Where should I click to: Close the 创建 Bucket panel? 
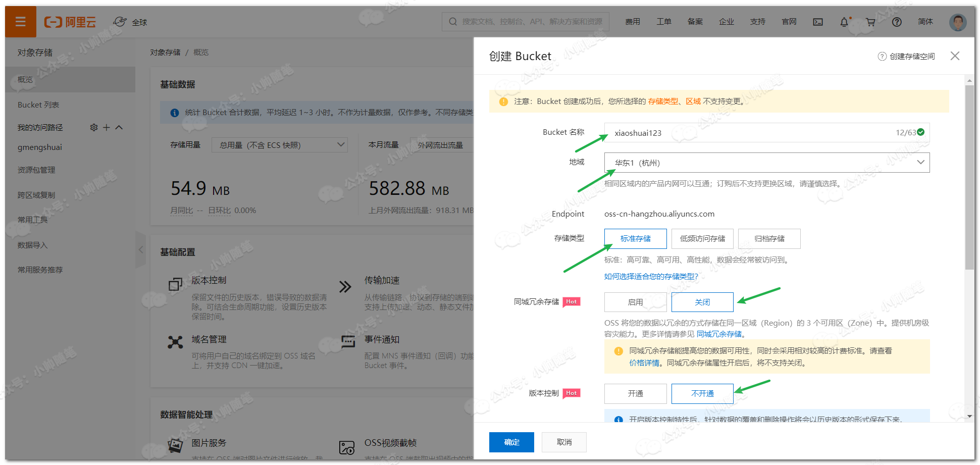(x=955, y=56)
